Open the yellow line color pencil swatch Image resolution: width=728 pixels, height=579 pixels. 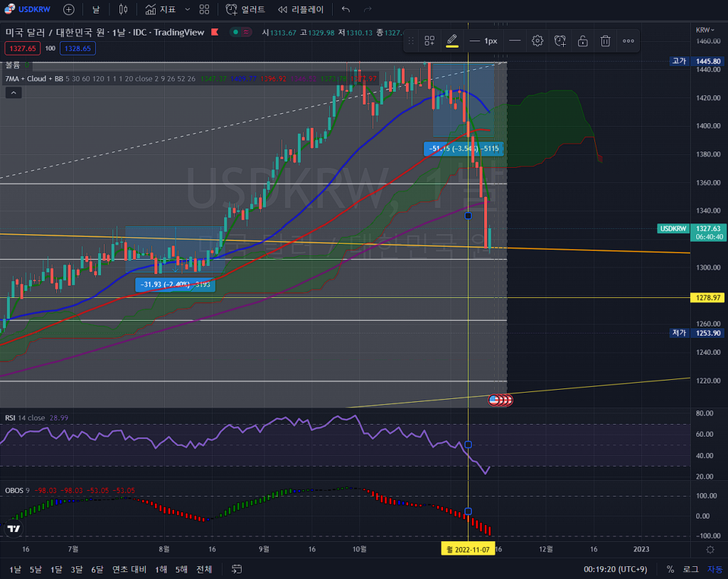click(451, 41)
